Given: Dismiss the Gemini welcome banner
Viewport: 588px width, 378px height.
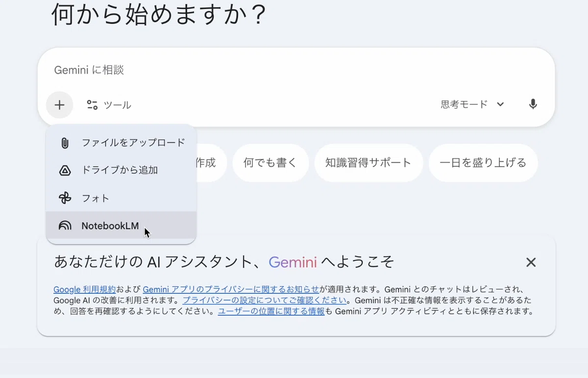Looking at the screenshot, I should click(531, 262).
